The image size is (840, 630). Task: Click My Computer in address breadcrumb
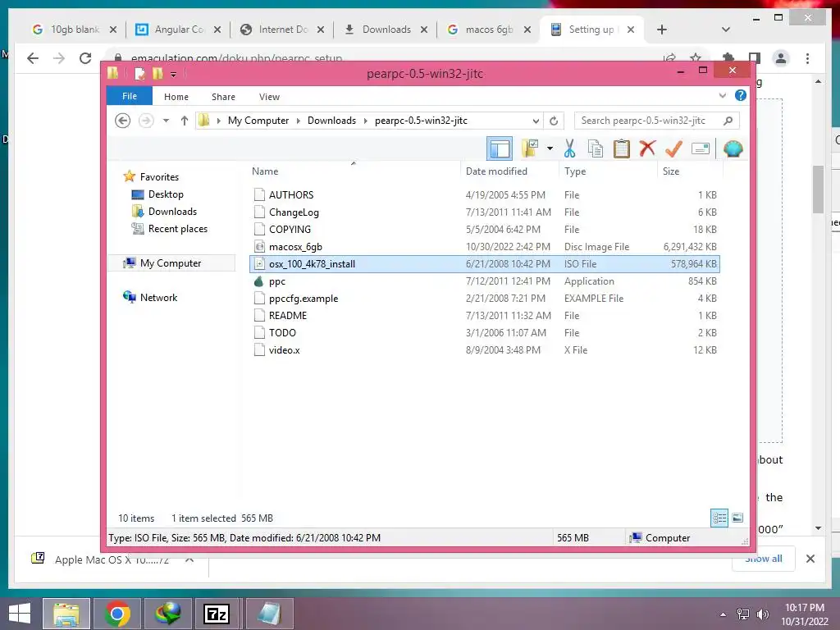[258, 121]
